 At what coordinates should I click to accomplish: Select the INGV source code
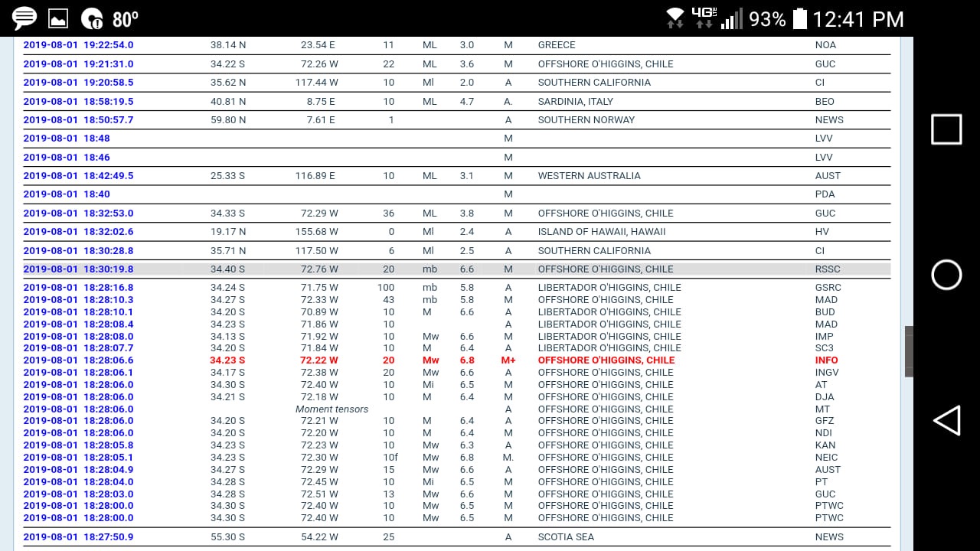[x=827, y=373]
